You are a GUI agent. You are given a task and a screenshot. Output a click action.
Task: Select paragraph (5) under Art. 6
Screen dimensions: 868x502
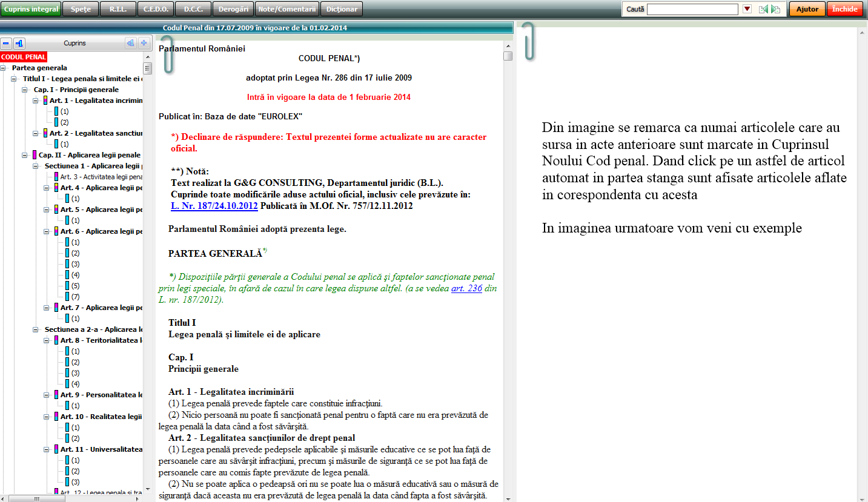tap(76, 286)
